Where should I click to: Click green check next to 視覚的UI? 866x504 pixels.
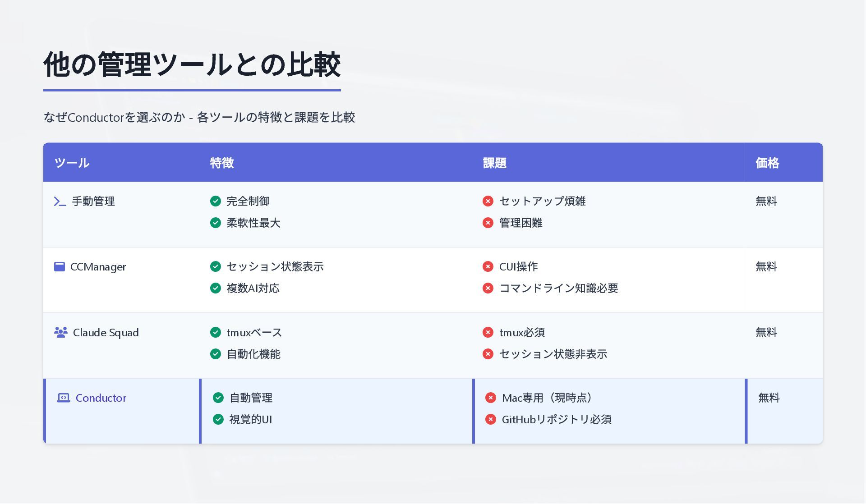(x=218, y=420)
